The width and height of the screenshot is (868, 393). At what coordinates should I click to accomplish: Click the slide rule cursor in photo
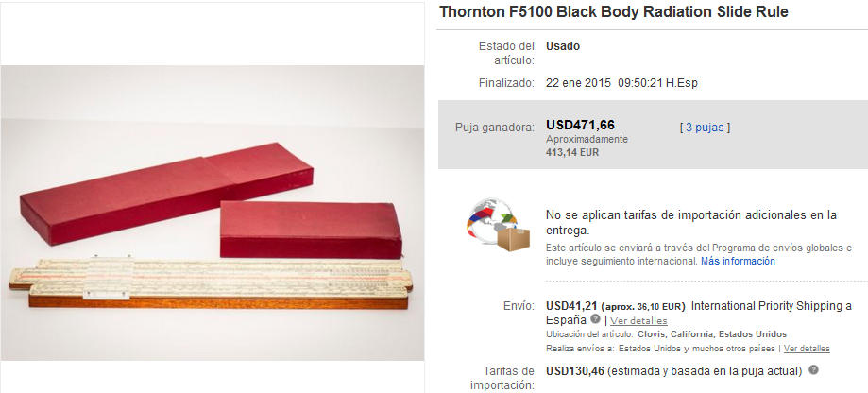point(108,278)
